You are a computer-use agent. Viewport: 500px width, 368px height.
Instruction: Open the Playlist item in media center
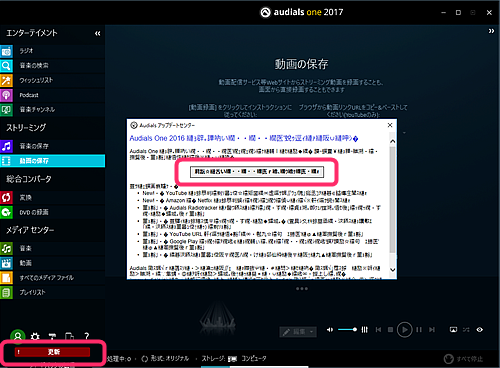coord(52,293)
